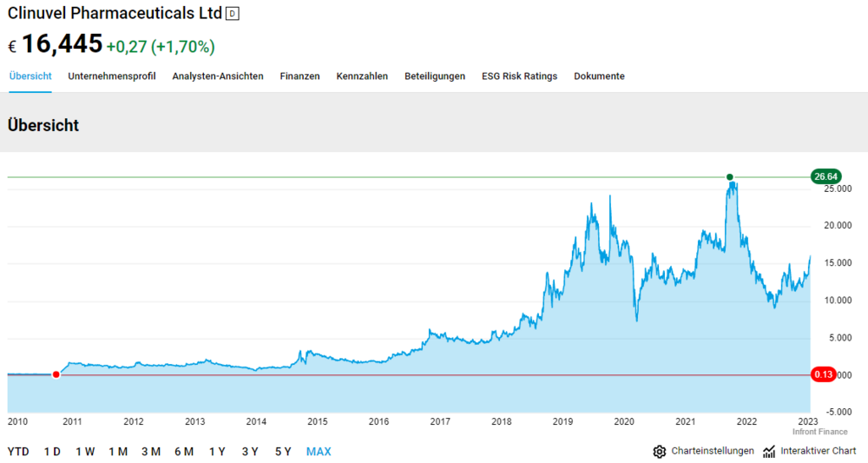
Task: Select the 5 Y time range
Action: [x=283, y=452]
